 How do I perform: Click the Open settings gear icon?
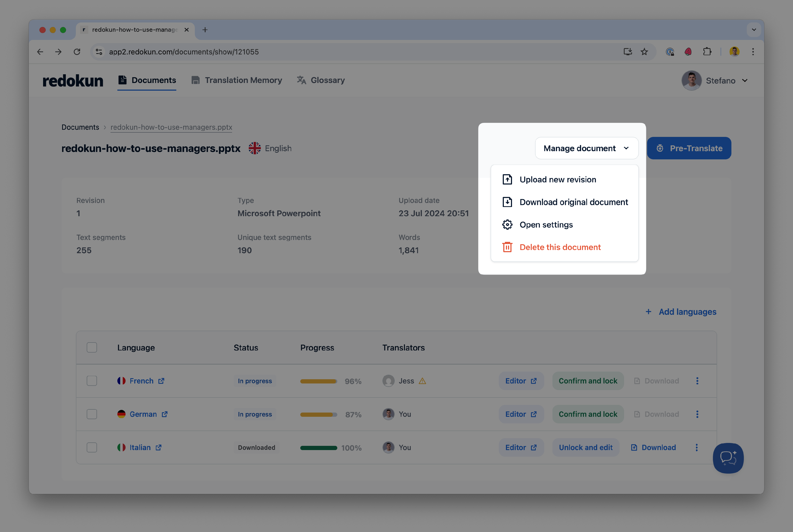[507, 225]
